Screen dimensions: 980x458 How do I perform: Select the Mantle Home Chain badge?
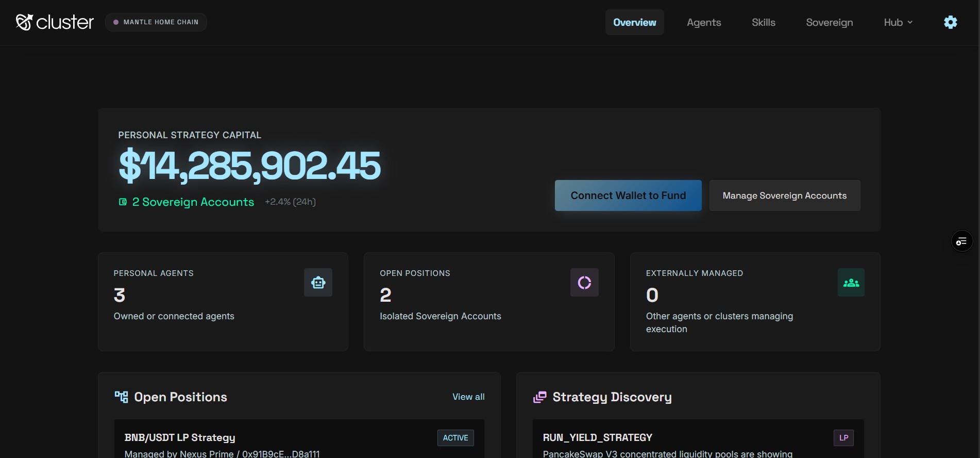pos(156,22)
